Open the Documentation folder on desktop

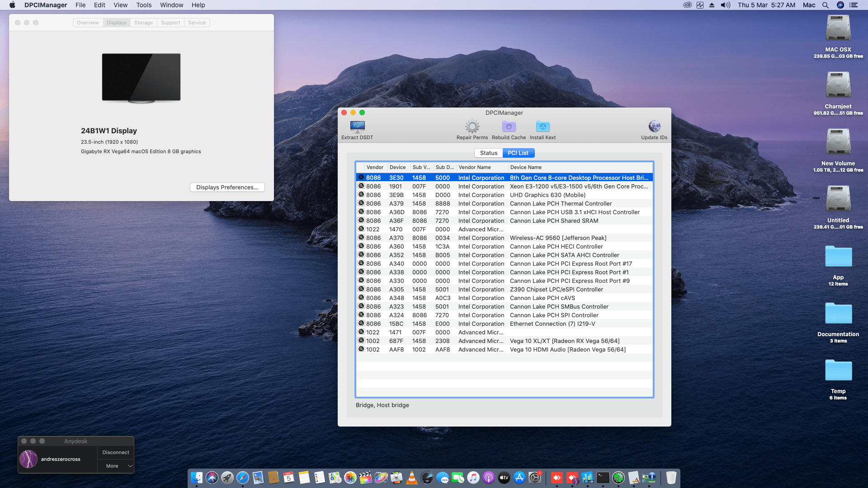(838, 314)
